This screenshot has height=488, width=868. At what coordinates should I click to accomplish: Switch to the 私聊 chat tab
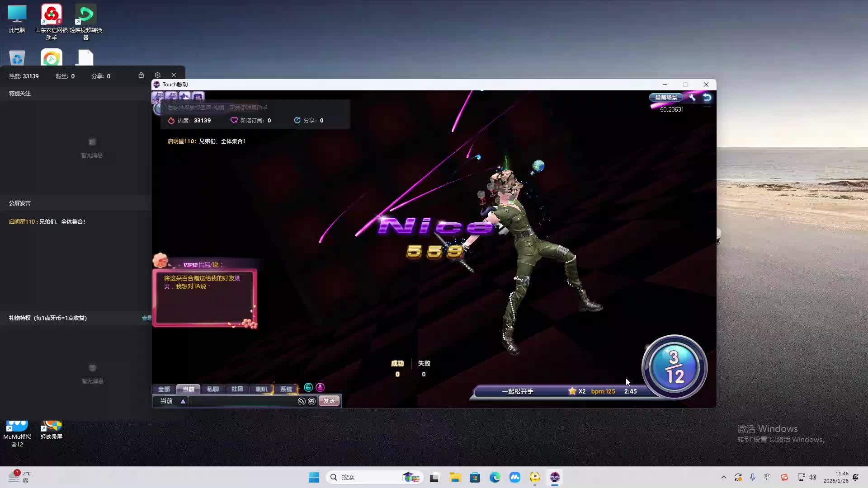(212, 389)
